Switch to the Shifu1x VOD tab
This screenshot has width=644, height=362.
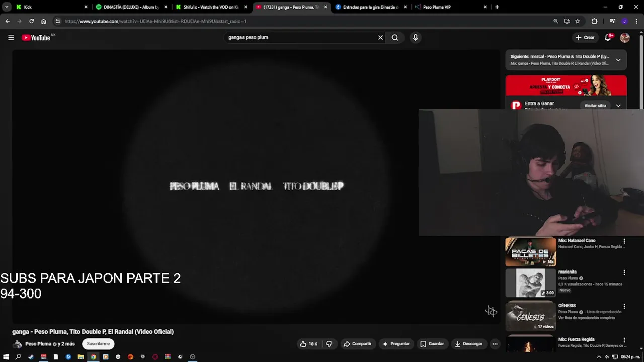(x=211, y=7)
